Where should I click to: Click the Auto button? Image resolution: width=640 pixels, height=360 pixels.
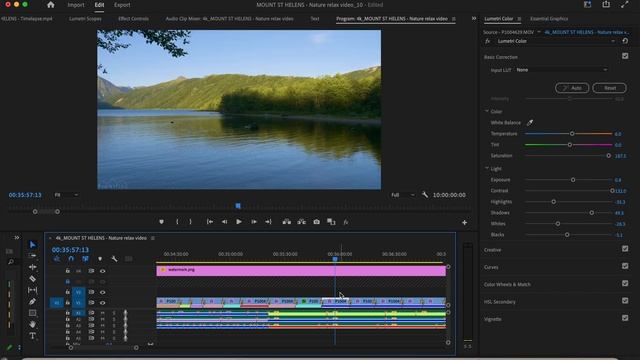pyautogui.click(x=572, y=88)
